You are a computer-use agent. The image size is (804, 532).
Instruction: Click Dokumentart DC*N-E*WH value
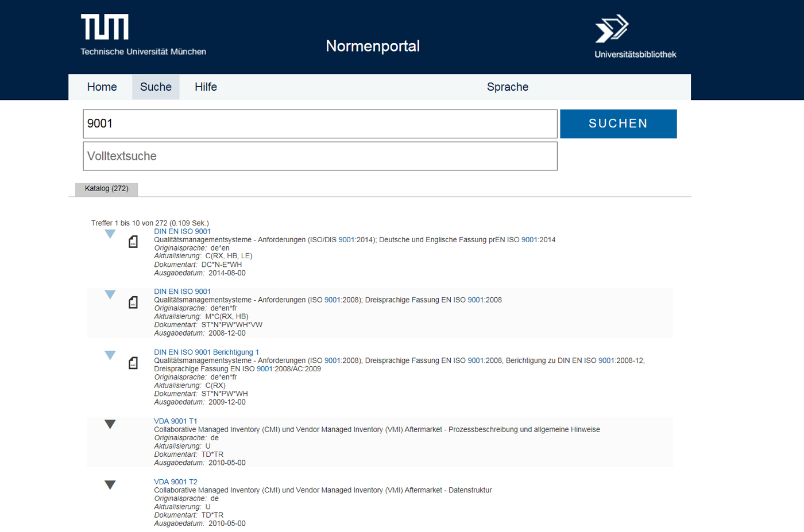point(222,265)
